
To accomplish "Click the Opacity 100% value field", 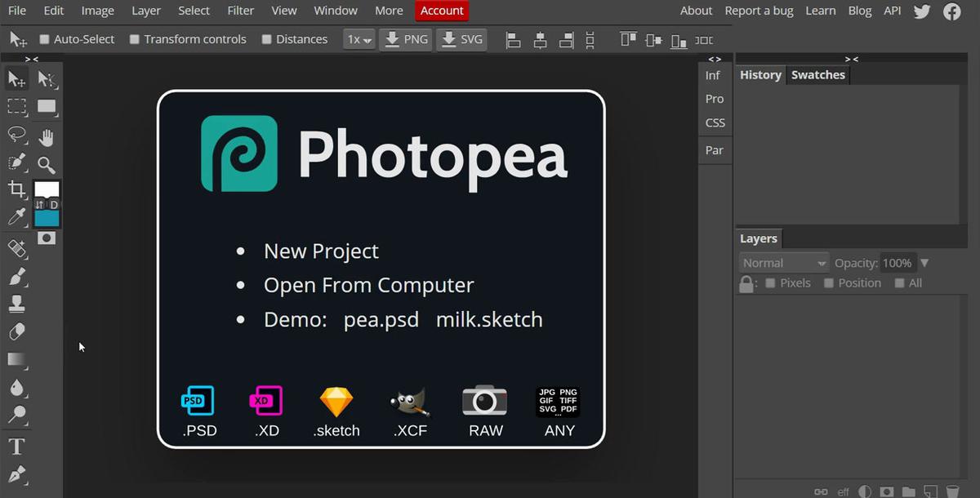I will tap(897, 263).
